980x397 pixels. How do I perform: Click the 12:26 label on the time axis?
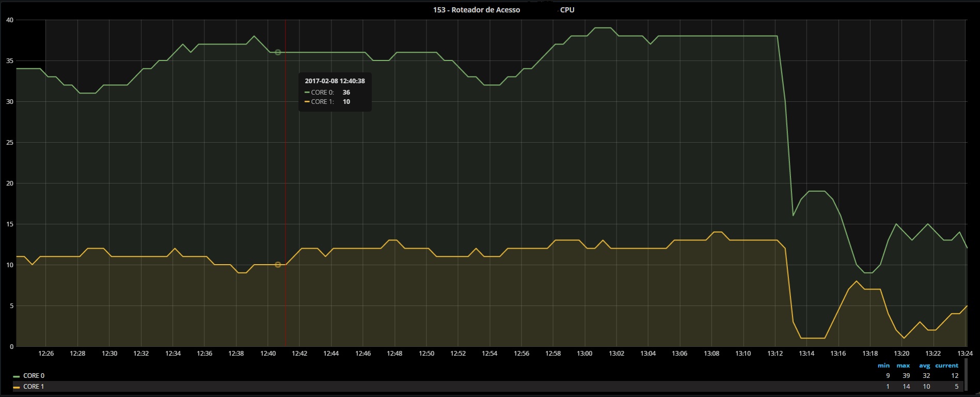pyautogui.click(x=46, y=354)
